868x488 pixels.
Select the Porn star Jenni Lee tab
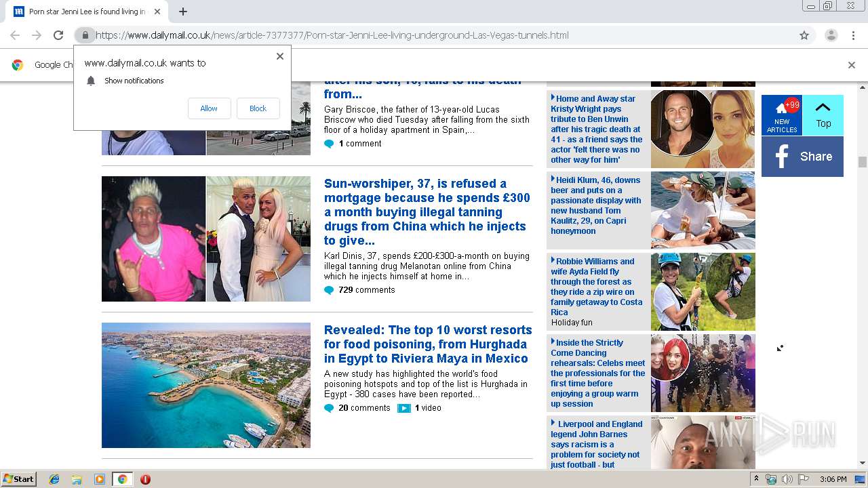87,12
